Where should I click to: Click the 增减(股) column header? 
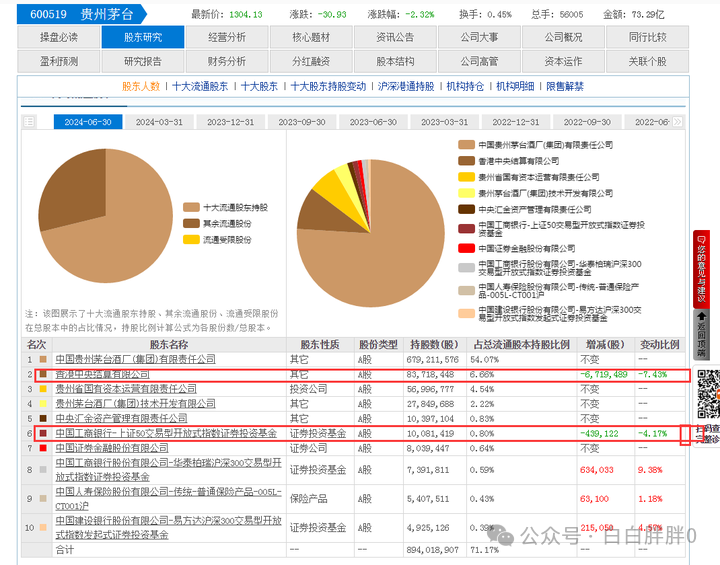(605, 345)
